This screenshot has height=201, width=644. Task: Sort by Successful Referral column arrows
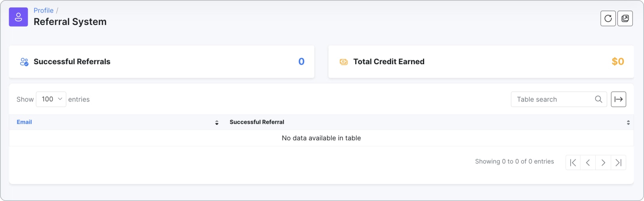(628, 123)
